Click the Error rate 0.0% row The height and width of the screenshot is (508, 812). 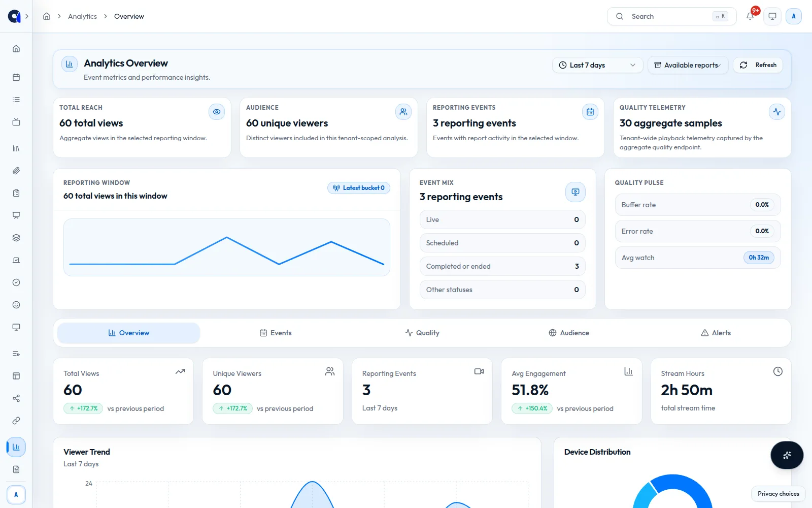(698, 231)
